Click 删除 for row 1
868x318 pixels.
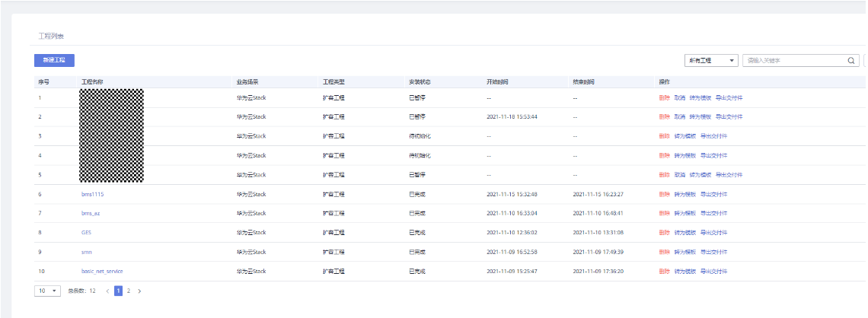[x=665, y=97]
